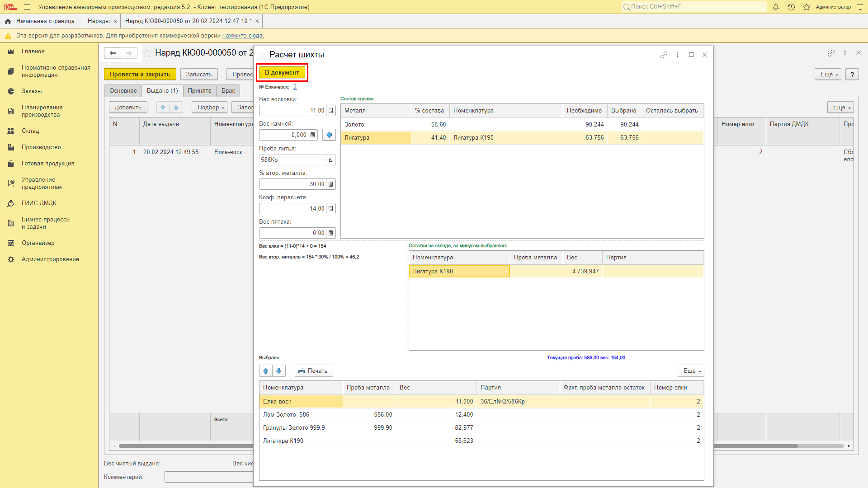
Task: Navigate back with left arrow button
Action: point(113,53)
